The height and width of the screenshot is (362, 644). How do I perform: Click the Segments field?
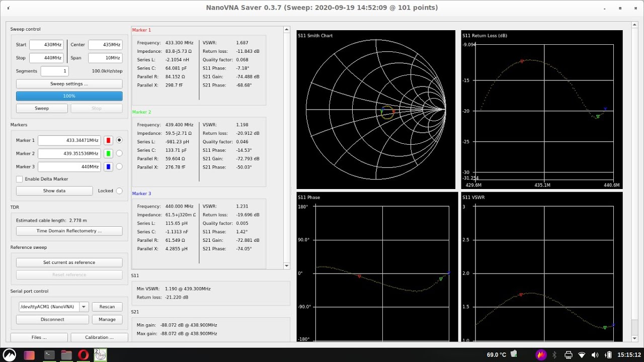pyautogui.click(x=54, y=71)
